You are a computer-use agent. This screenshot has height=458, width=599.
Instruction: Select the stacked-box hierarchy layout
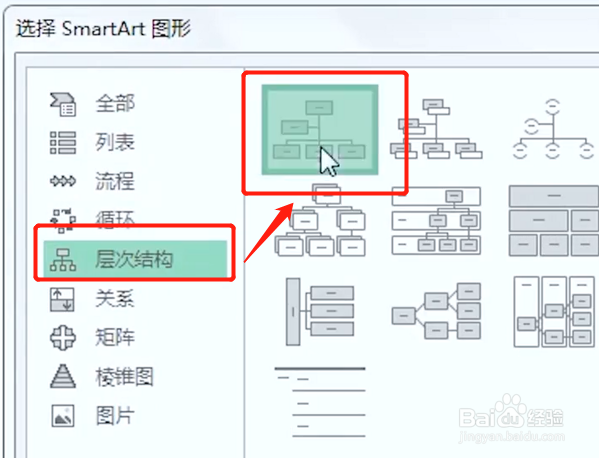[320, 220]
